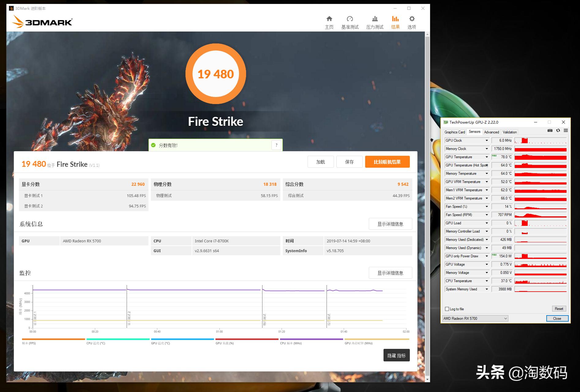Go to the 主页 home icon in 3DMark
Image resolution: width=580 pixels, height=392 pixels.
(329, 19)
